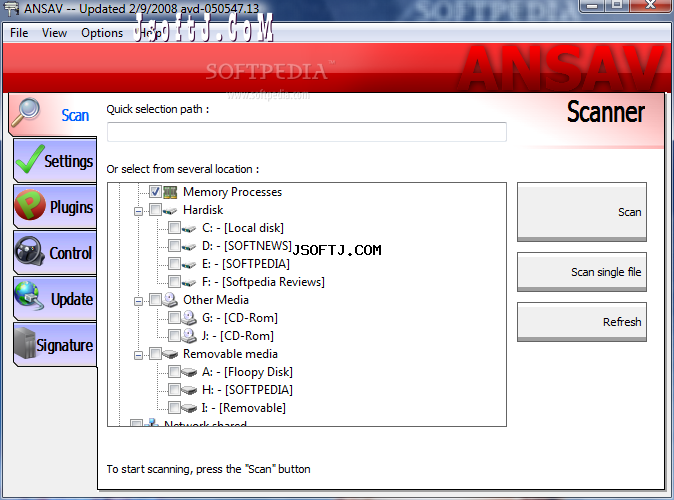Check the Hardisk checkbox
The width and height of the screenshot is (674, 500).
pyautogui.click(x=155, y=210)
